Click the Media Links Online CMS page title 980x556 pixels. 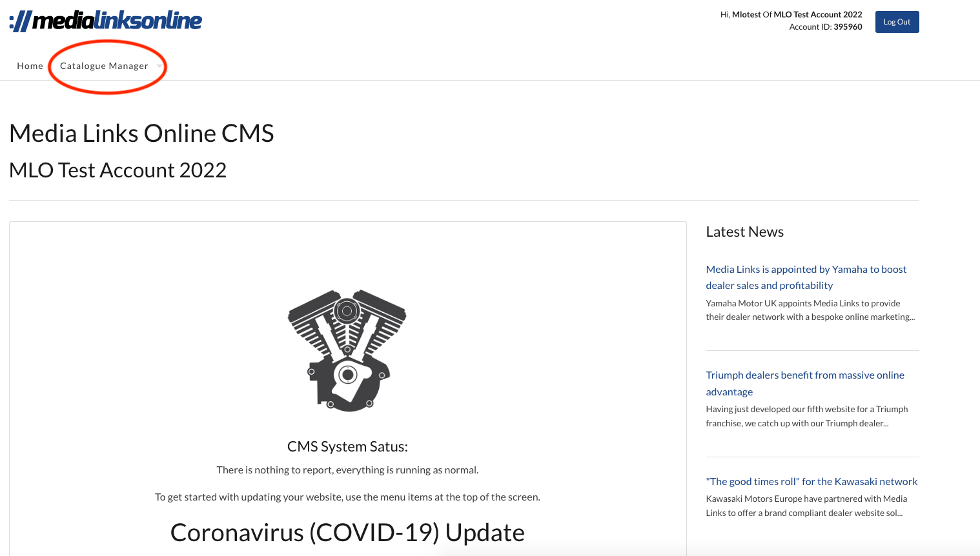(x=141, y=133)
